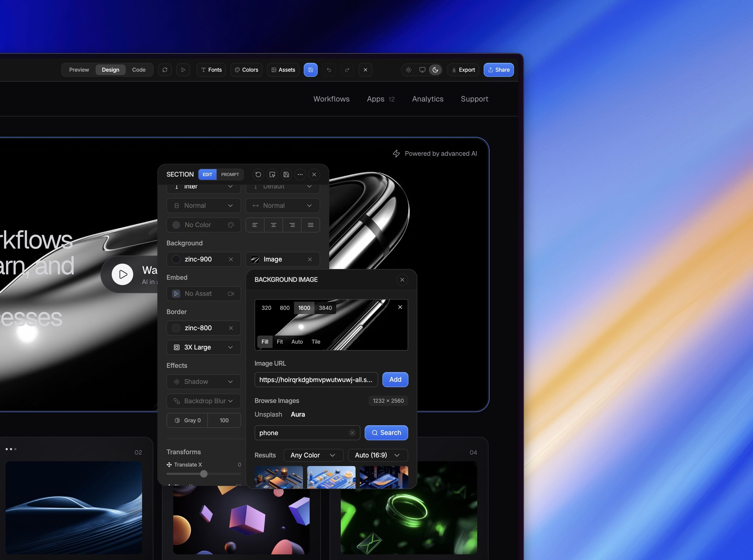
Task: Click the revert icon in the SECTION panel header
Action: (258, 174)
